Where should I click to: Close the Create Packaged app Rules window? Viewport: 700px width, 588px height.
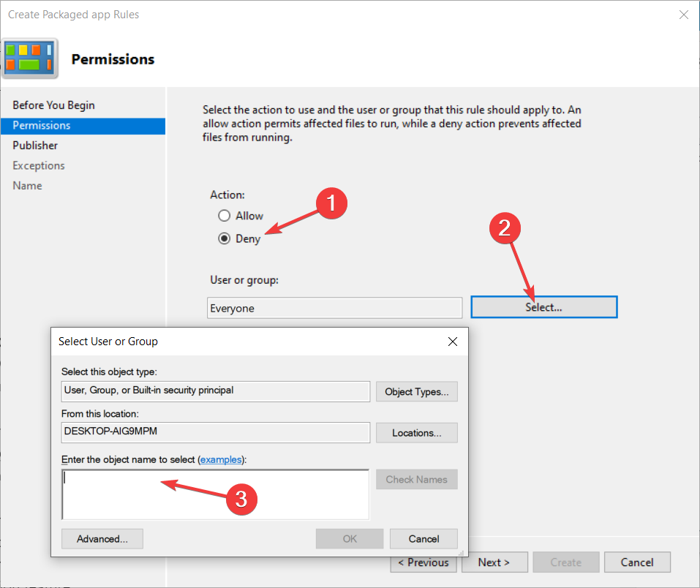pyautogui.click(x=683, y=15)
